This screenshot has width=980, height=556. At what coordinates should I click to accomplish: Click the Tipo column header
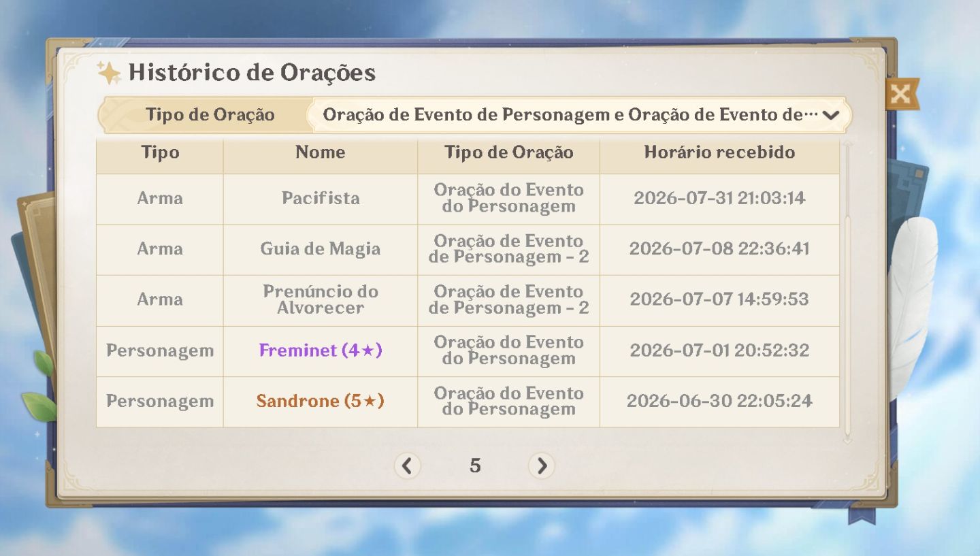pyautogui.click(x=160, y=152)
